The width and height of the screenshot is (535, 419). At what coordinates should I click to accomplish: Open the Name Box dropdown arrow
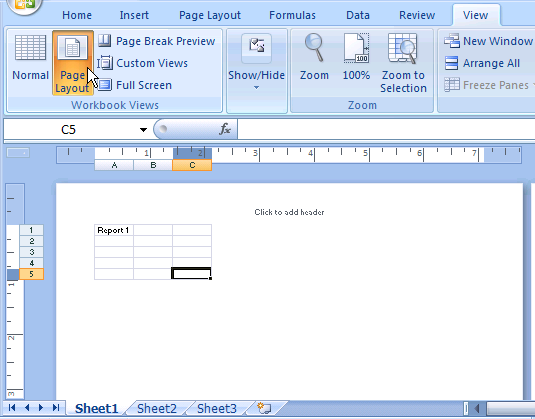coord(143,130)
